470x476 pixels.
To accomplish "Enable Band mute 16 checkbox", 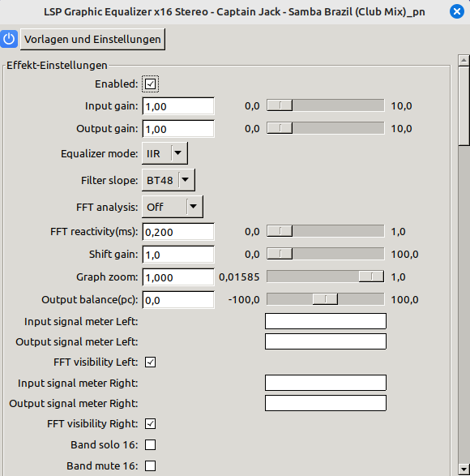I will point(150,465).
